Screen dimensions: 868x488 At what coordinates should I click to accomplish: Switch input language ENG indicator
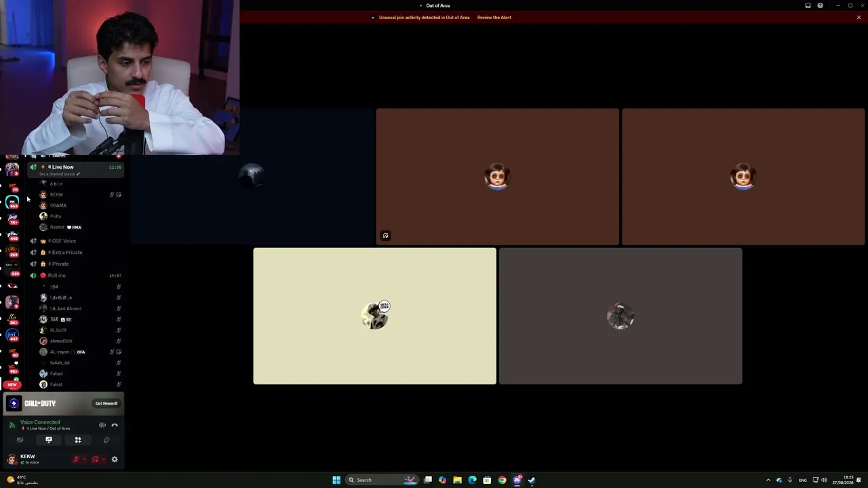(x=803, y=480)
